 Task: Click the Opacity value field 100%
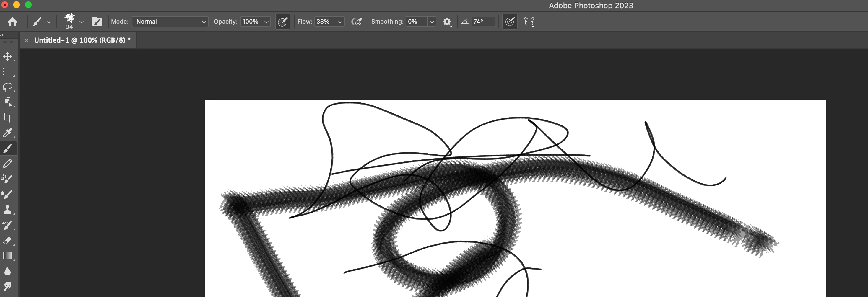pos(251,22)
